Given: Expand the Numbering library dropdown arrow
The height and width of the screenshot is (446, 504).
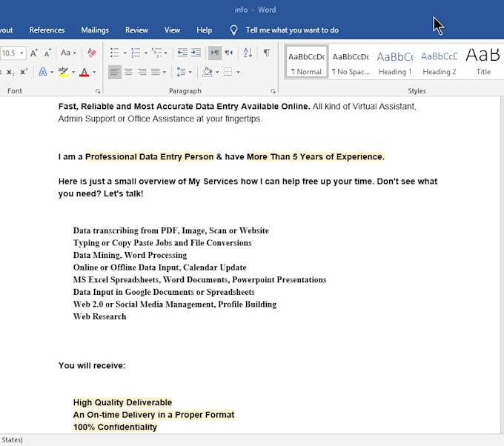Looking at the screenshot, I should 145,53.
